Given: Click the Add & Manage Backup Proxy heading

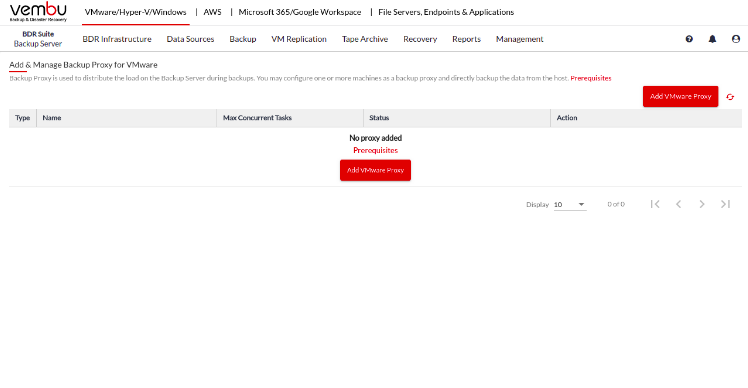Looking at the screenshot, I should (x=83, y=65).
